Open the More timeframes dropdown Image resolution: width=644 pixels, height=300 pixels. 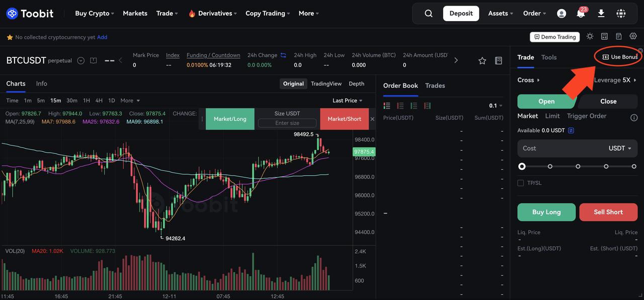(x=130, y=101)
